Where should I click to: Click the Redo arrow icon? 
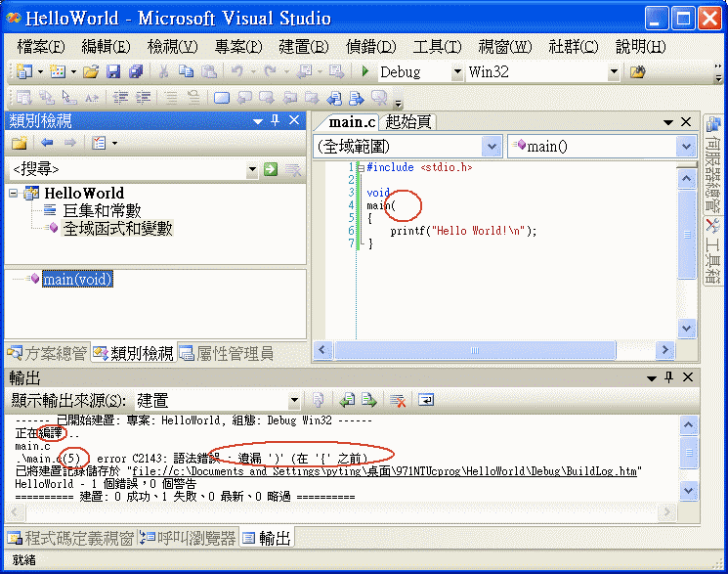pos(271,71)
